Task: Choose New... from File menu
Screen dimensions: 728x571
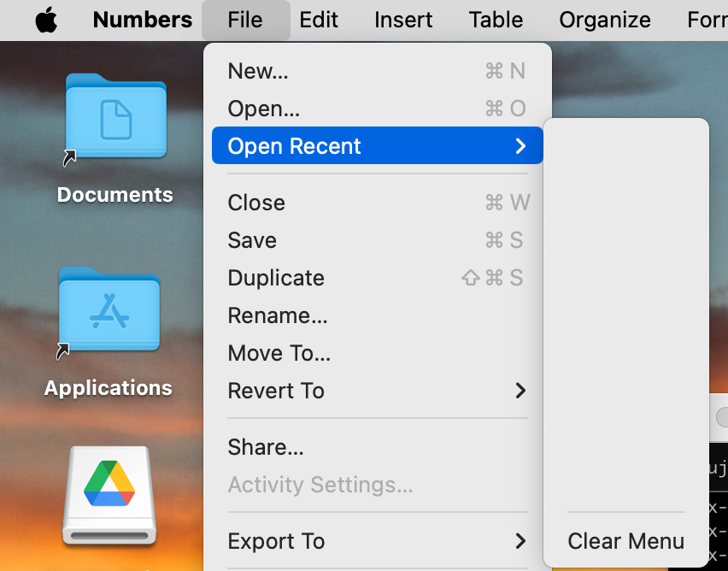Action: 258,72
